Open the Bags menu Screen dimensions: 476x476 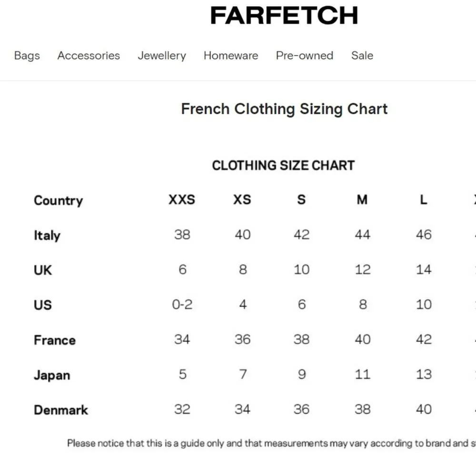[27, 56]
